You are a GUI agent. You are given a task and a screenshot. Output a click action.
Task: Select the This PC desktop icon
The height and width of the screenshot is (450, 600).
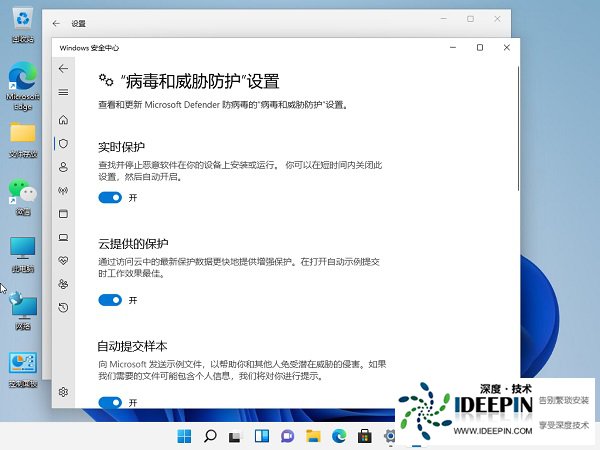tap(23, 254)
